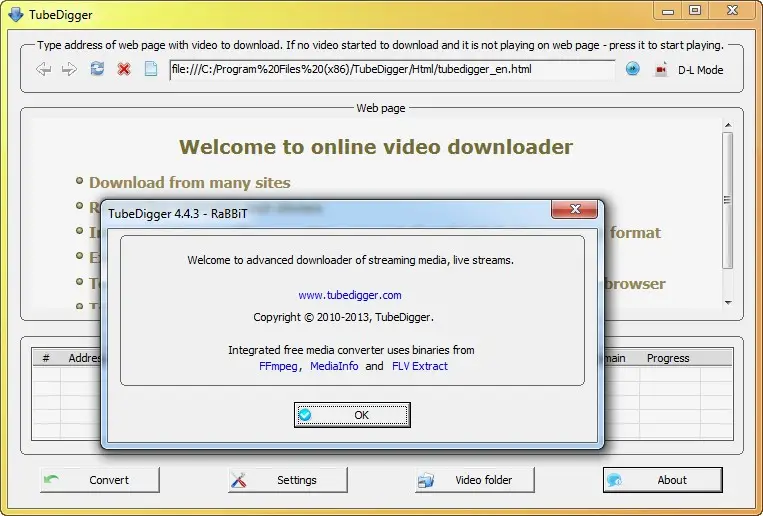Open Settings
Screen dimensions: 763x516
(288, 480)
